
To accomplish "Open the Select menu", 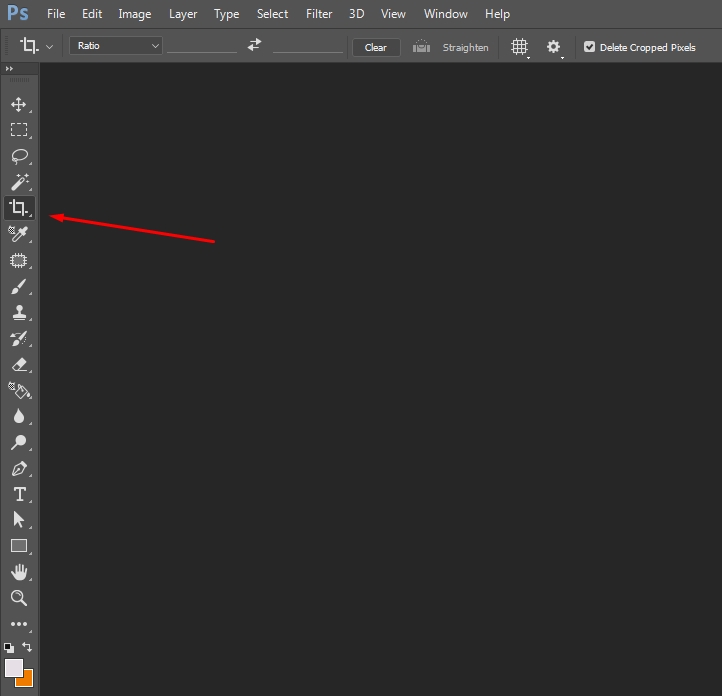I will [x=273, y=14].
